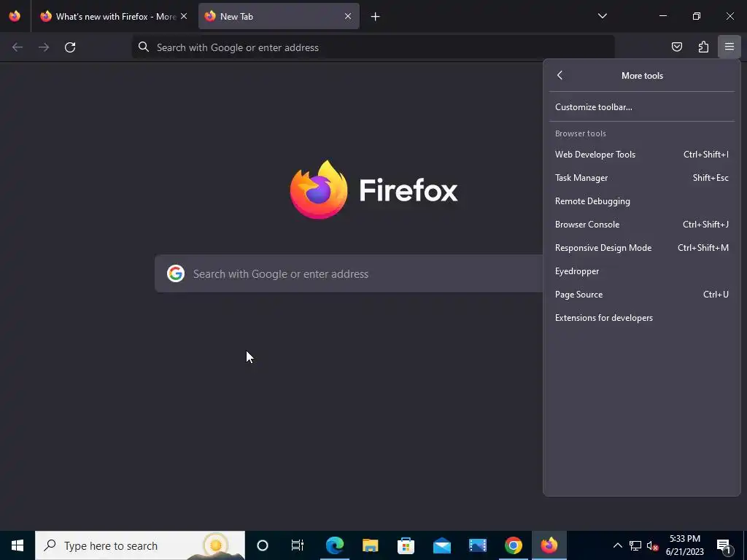Open a new tab with plus button
747x560 pixels.
376,17
